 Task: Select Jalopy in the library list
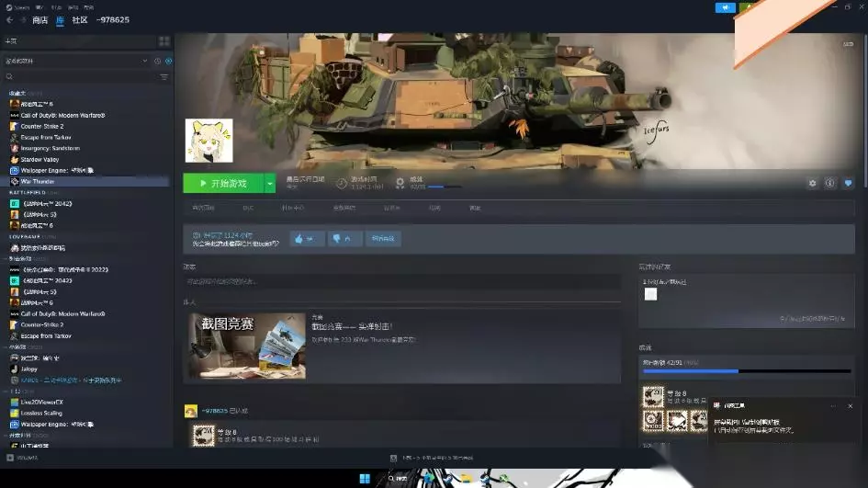28,369
